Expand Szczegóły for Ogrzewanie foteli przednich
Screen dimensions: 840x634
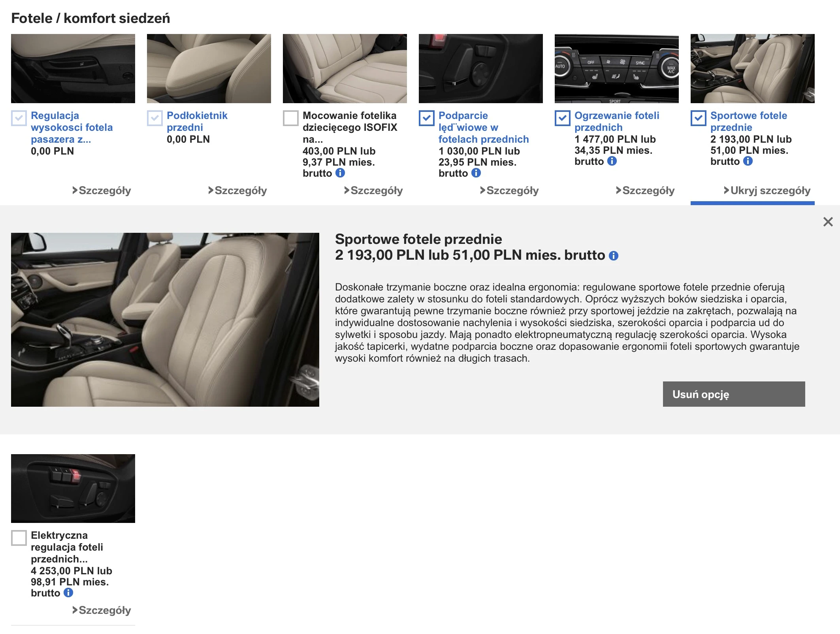point(645,191)
